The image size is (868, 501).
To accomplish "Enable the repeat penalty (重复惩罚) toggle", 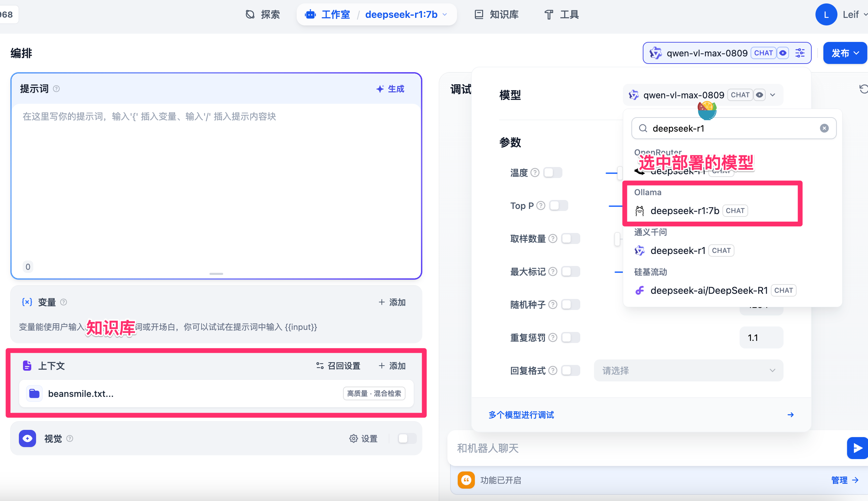I will point(571,337).
